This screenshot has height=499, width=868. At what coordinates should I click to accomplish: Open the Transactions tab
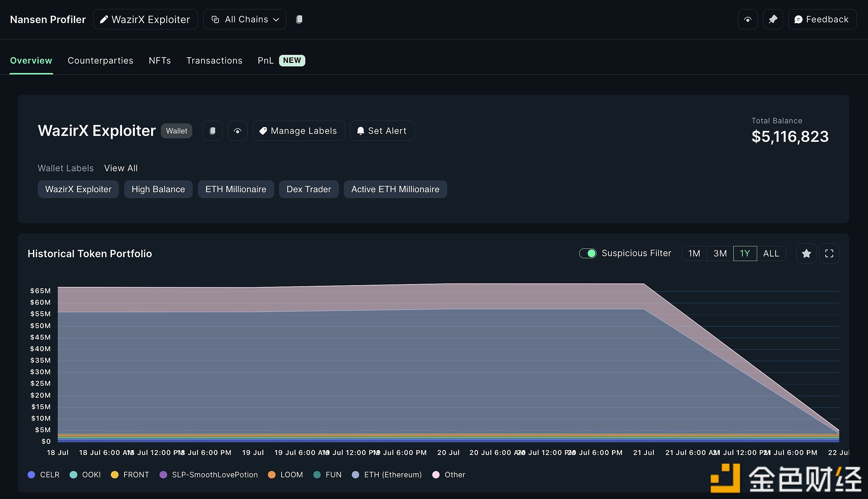(x=214, y=60)
